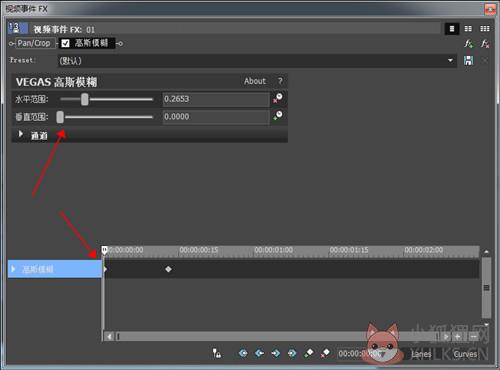Screen dimensions: 500x370
Task: Click the horizontal scrollbar under the timeline
Action: 277,337
